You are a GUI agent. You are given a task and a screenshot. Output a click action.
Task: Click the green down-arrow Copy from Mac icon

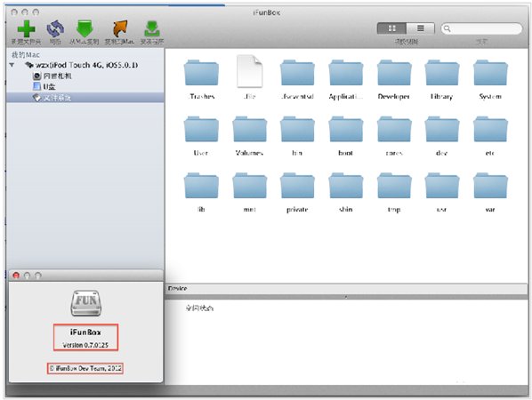[85, 29]
